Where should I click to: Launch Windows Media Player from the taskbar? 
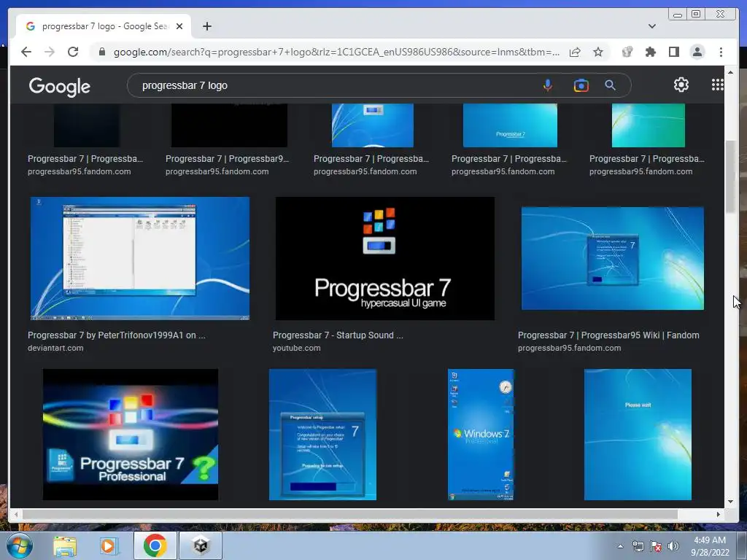coord(108,545)
